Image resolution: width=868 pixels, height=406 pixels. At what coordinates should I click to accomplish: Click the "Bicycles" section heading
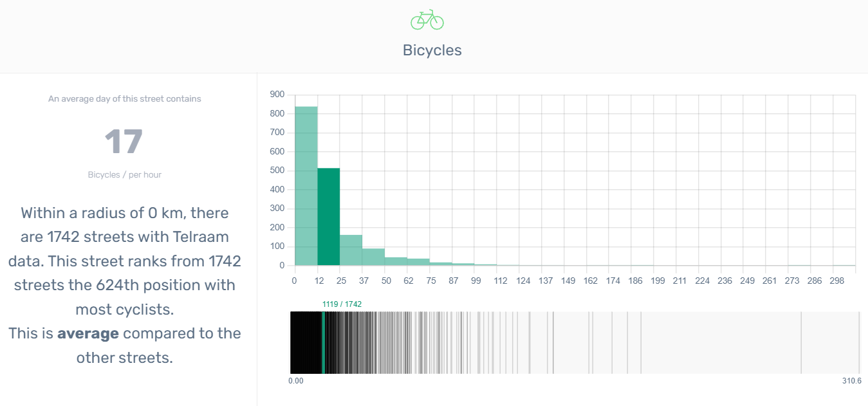[x=432, y=50]
